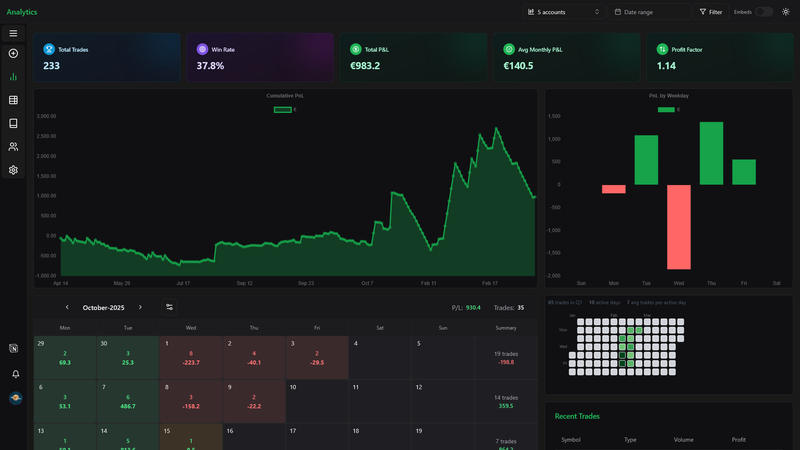The width and height of the screenshot is (800, 450).
Task: Click the Avg Monthly P&L card icon
Action: tap(509, 49)
